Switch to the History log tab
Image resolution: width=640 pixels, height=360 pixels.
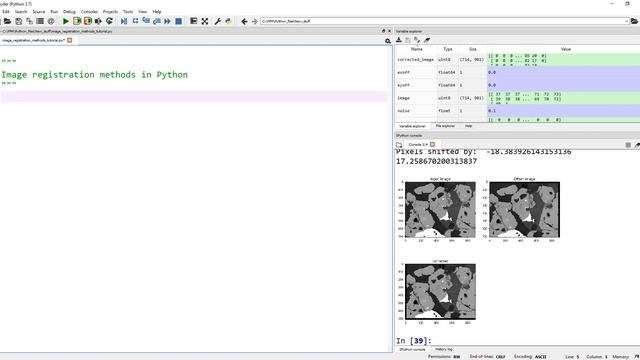pos(443,349)
